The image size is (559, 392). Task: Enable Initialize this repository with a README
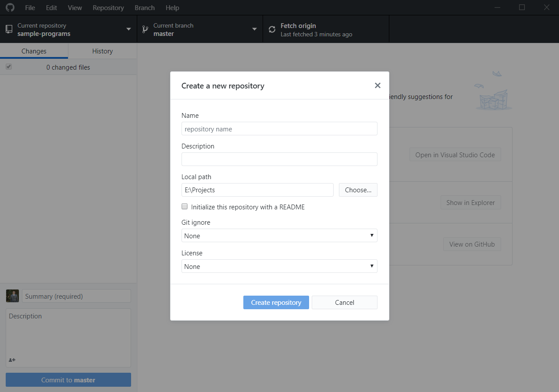[x=184, y=206]
